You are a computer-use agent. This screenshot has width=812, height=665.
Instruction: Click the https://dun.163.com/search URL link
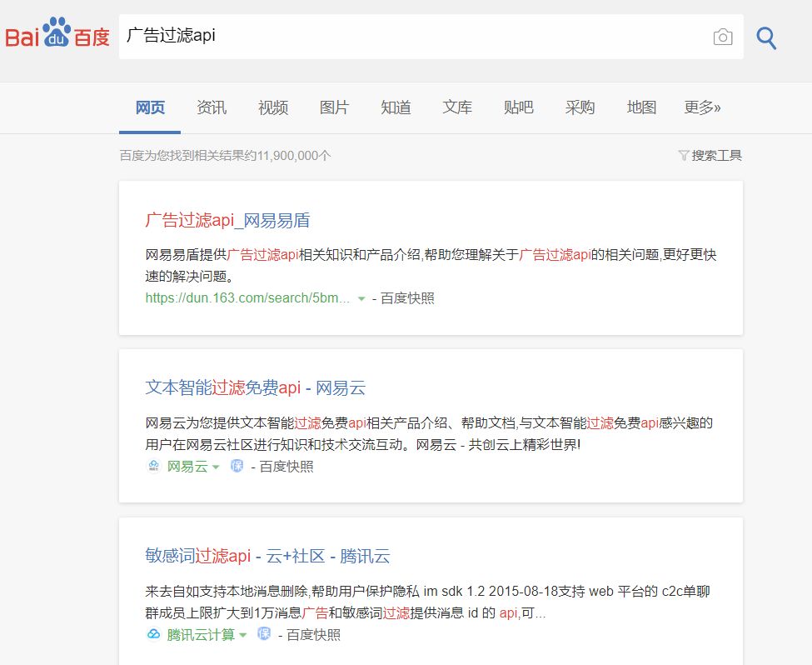(247, 298)
